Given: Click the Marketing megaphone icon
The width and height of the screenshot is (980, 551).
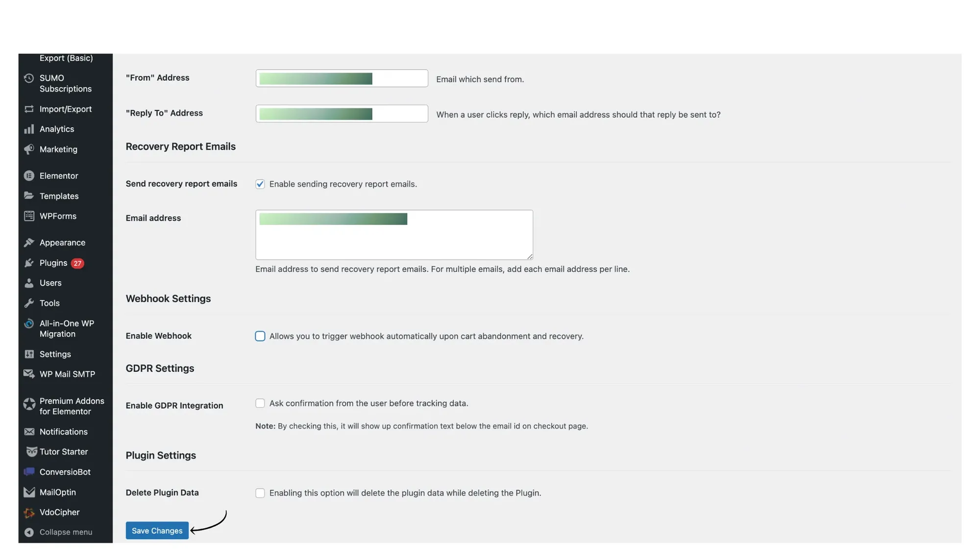Looking at the screenshot, I should click(x=29, y=149).
